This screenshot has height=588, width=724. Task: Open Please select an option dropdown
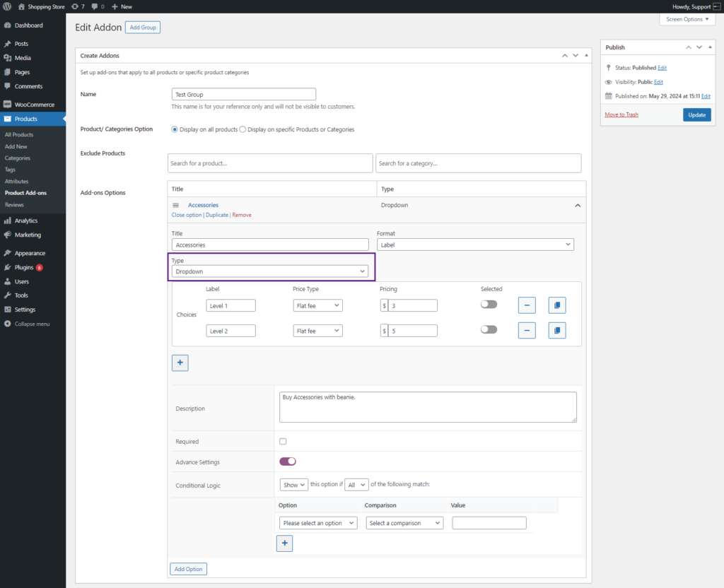pos(318,523)
